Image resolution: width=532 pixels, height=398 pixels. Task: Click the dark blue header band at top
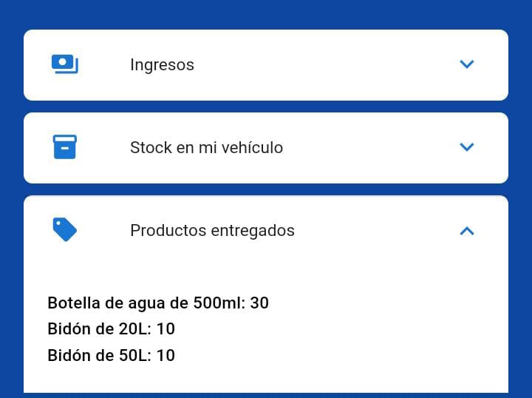tap(266, 14)
